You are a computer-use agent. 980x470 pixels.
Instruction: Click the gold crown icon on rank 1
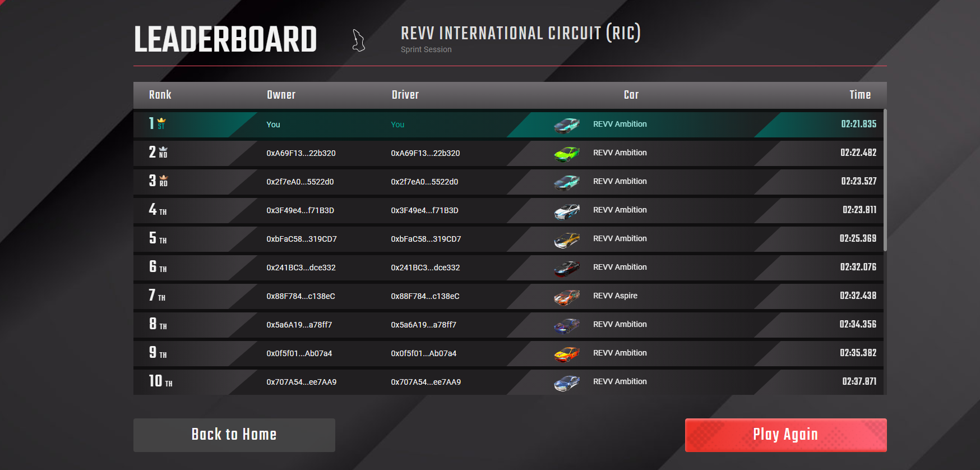coord(161,121)
